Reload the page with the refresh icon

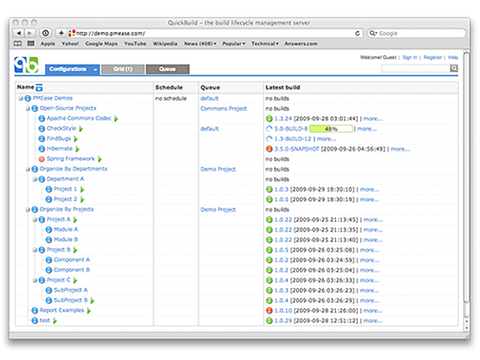click(x=357, y=33)
